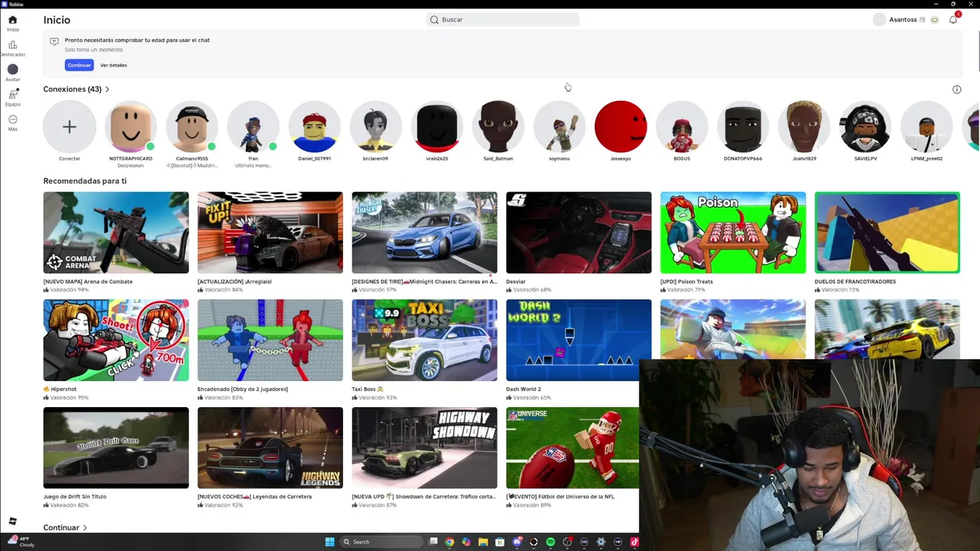Click the Roblox logo at sidebar bottom
This screenshot has height=551, width=980.
(x=12, y=521)
